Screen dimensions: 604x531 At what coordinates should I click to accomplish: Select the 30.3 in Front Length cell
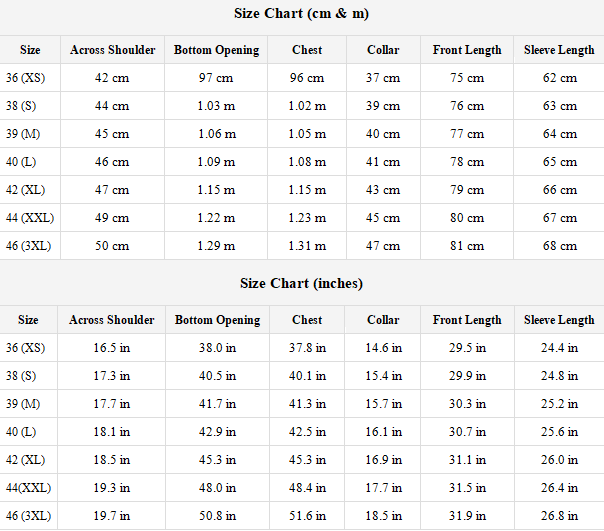467,404
